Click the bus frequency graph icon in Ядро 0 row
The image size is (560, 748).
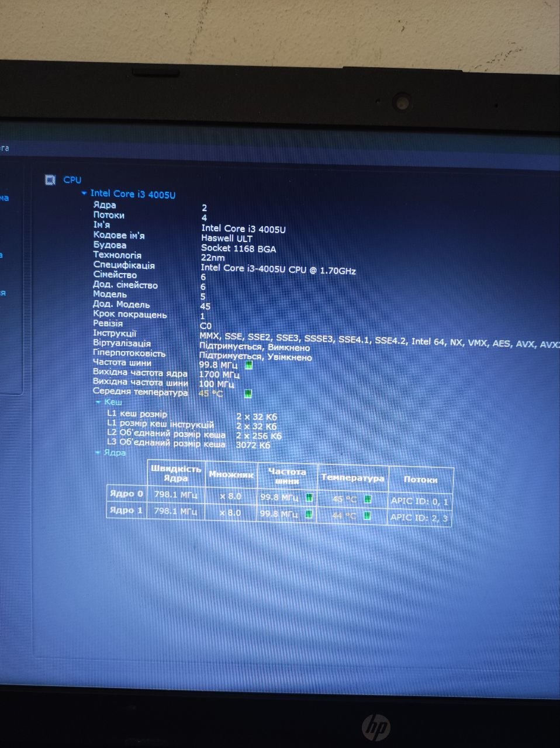309,498
